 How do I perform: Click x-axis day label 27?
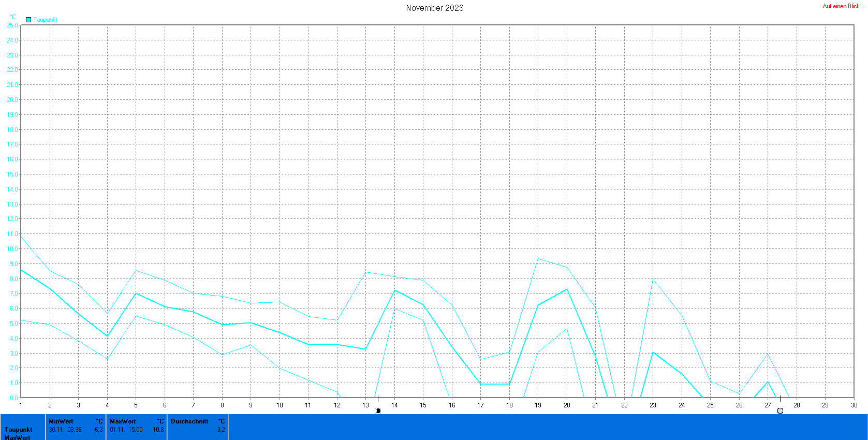tap(768, 405)
